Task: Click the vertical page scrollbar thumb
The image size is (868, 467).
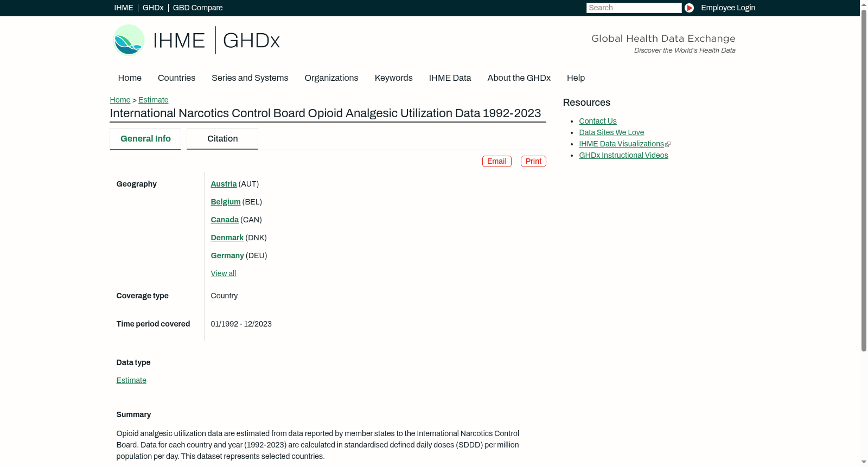Action: coord(864,180)
